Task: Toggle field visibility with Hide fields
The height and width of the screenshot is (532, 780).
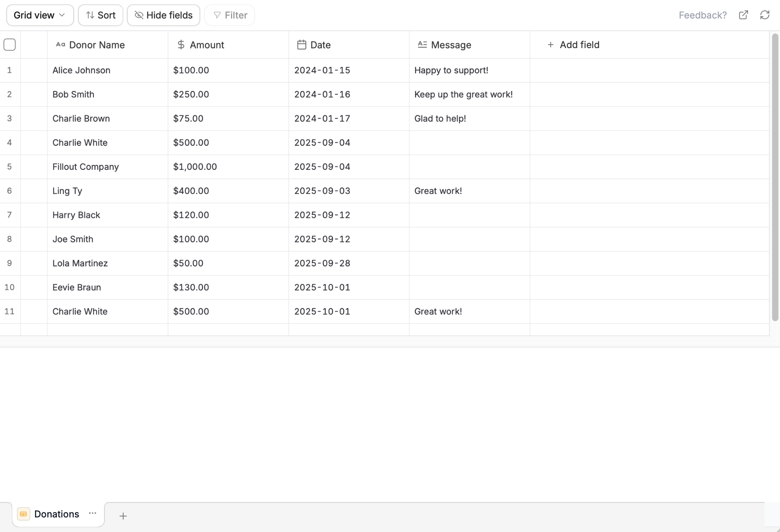Action: (163, 15)
